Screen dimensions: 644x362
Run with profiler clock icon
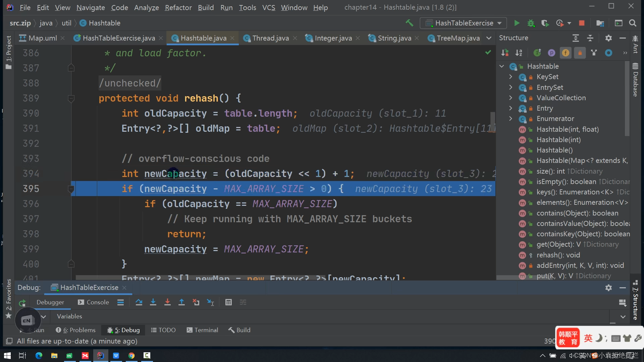559,23
